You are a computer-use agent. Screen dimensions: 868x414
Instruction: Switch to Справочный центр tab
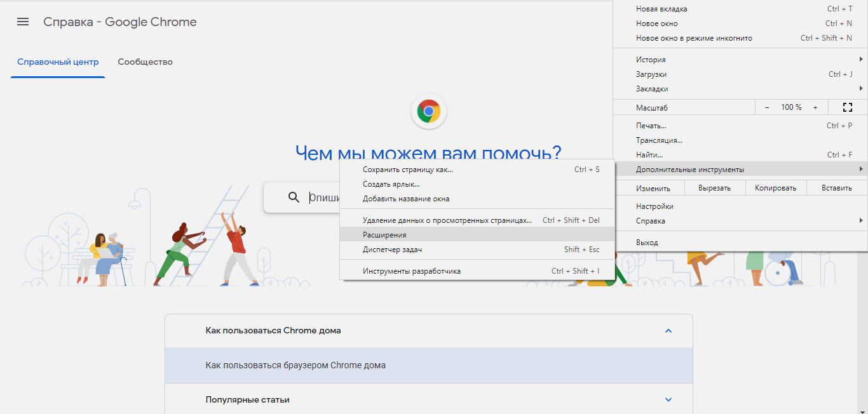point(58,62)
